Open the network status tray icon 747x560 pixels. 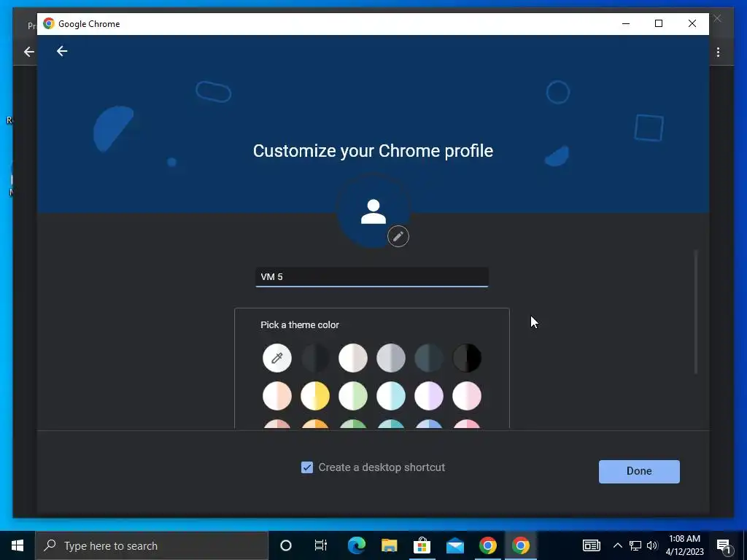(635, 545)
